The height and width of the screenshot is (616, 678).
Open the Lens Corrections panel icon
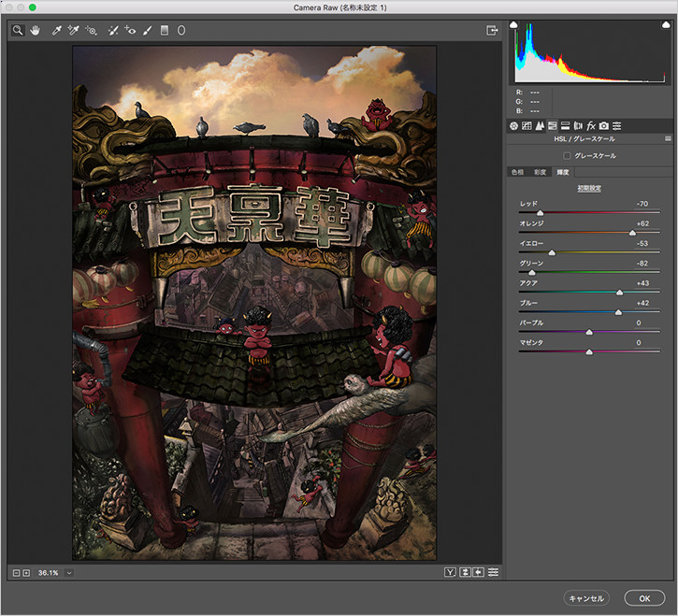578,126
